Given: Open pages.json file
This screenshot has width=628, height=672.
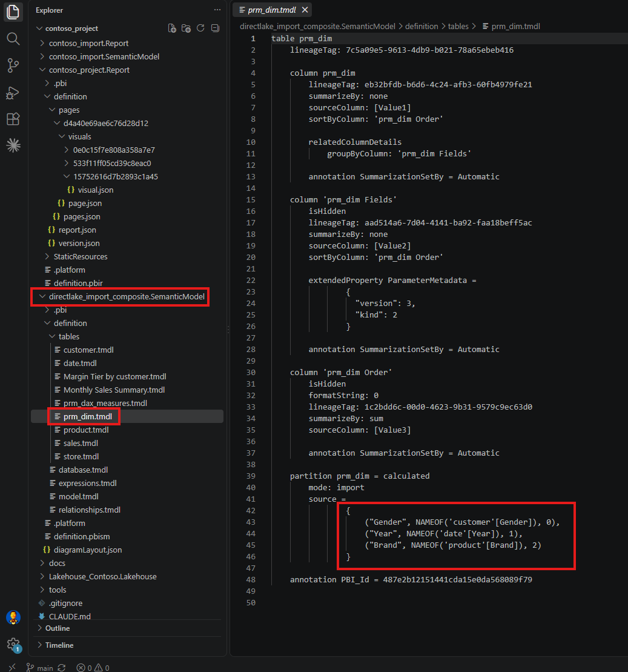Looking at the screenshot, I should 82,216.
